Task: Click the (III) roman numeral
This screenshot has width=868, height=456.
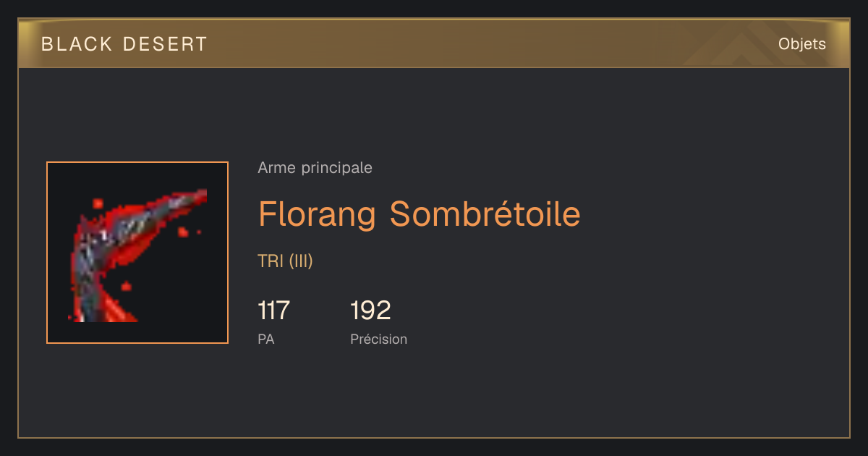Action: click(301, 261)
